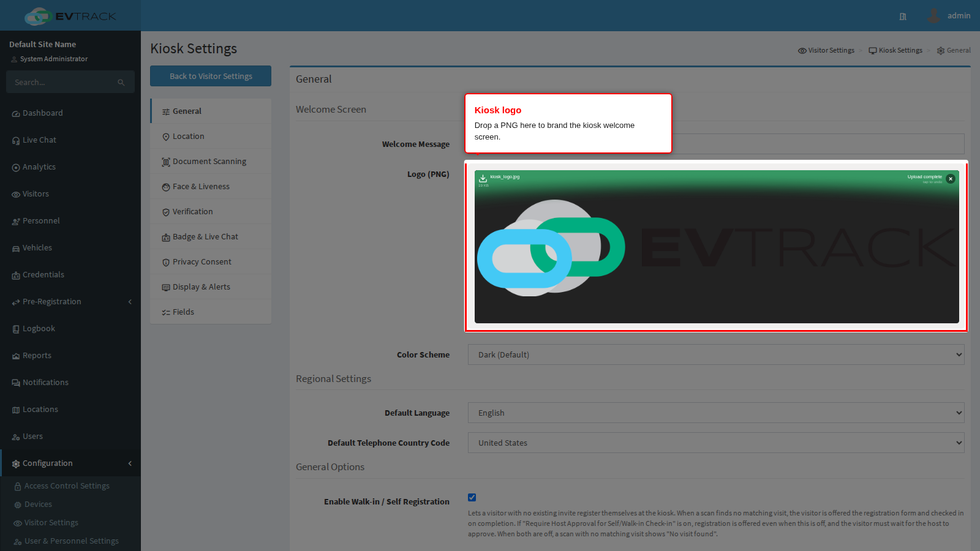
Task: Open Live Chat via its headset icon
Action: pos(16,141)
